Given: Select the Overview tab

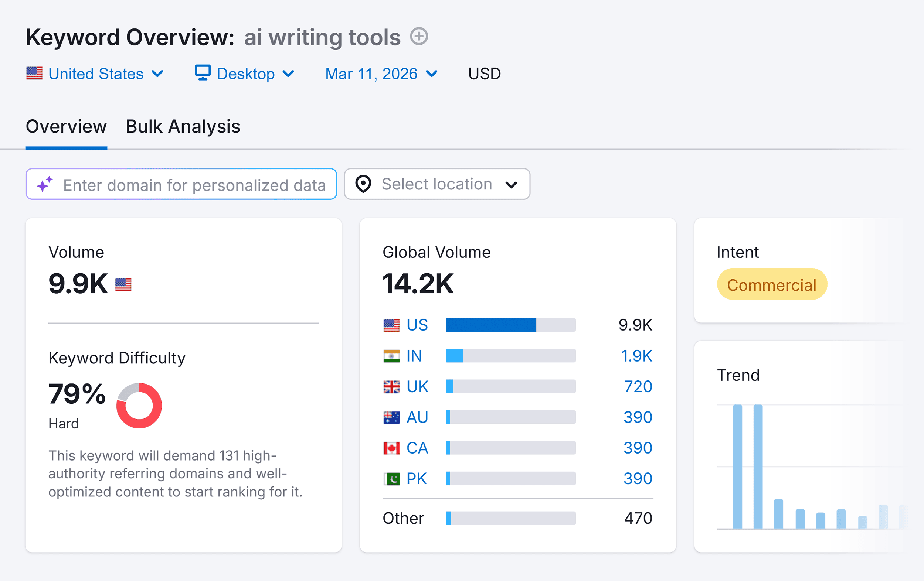Looking at the screenshot, I should coord(66,127).
